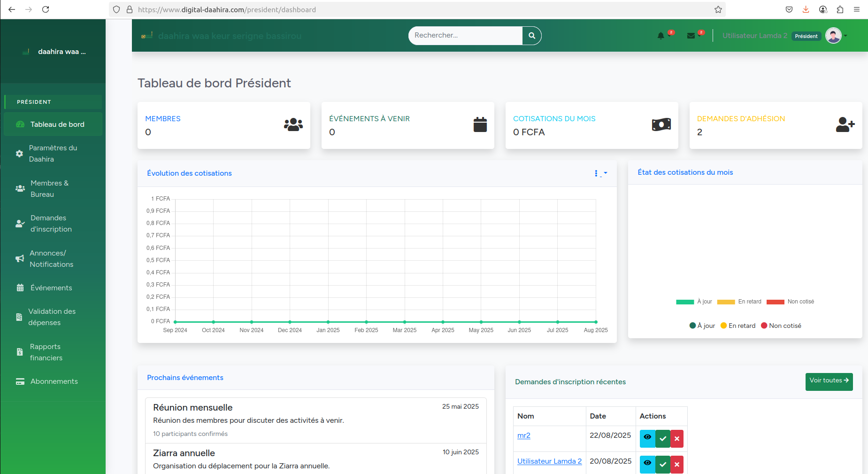Click the Aug 2025 chart data point
The image size is (868, 474).
click(x=596, y=322)
